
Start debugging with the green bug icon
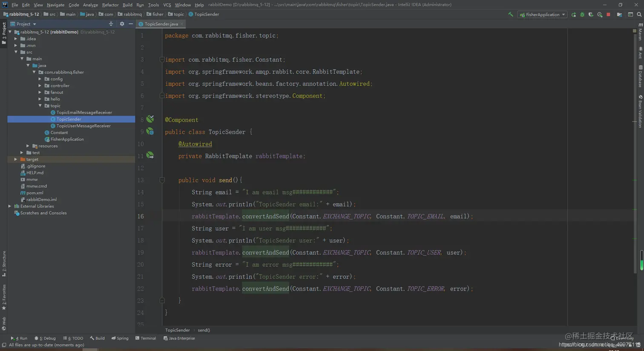pos(582,14)
